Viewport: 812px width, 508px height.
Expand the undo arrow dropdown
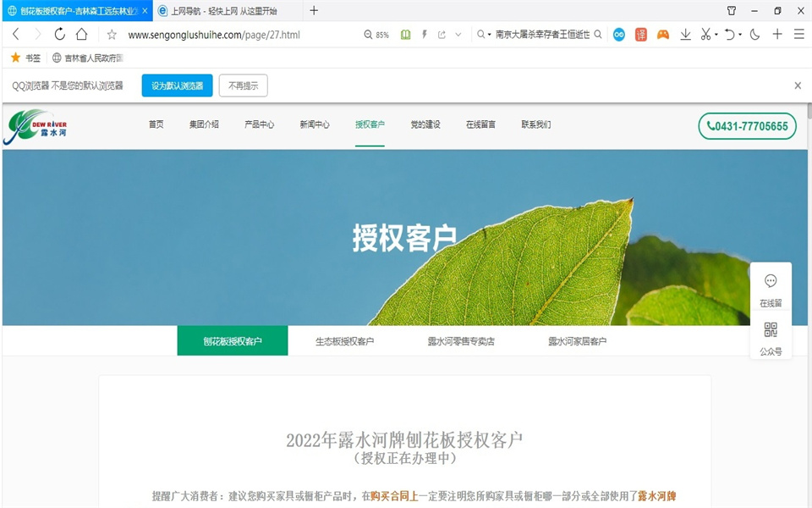[x=738, y=34]
